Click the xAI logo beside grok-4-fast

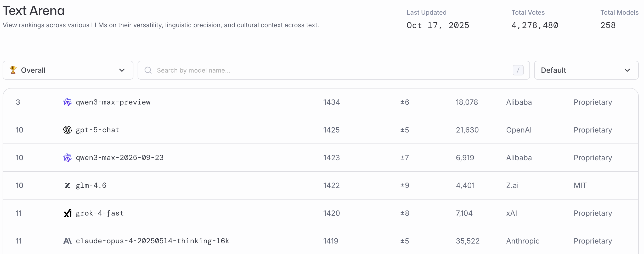[x=67, y=213]
